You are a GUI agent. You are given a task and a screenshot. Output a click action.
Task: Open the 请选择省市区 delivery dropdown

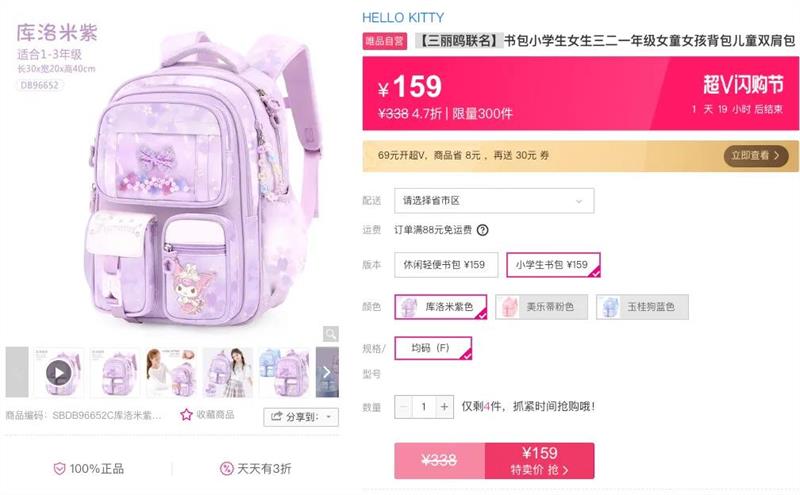pos(494,201)
